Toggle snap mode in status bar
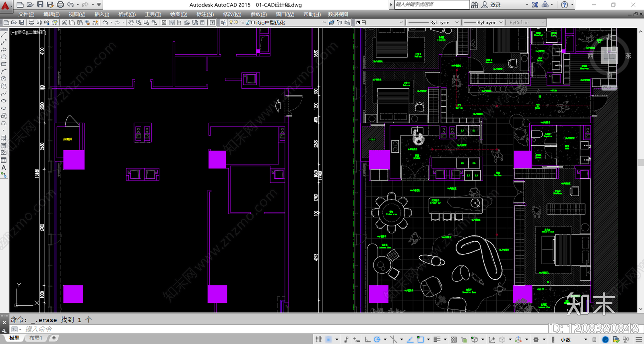 click(x=329, y=340)
